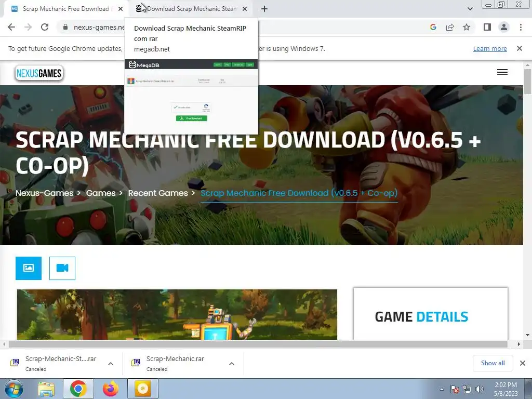Click the horizontal page scrollbar
Viewport: 532px width, 399px height.
(x=258, y=344)
